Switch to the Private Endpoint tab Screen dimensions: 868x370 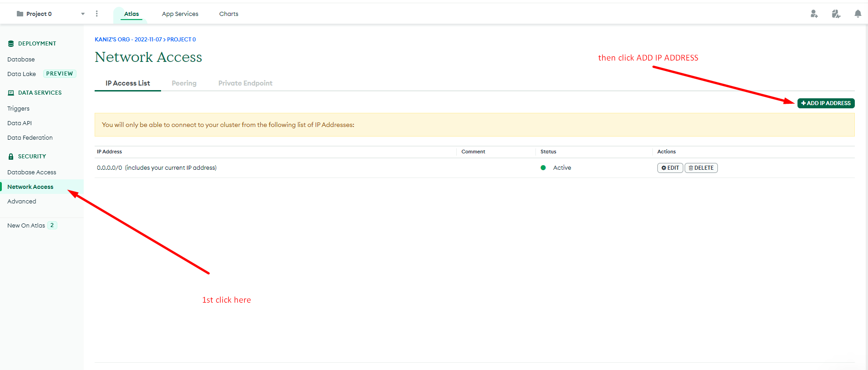pos(245,83)
